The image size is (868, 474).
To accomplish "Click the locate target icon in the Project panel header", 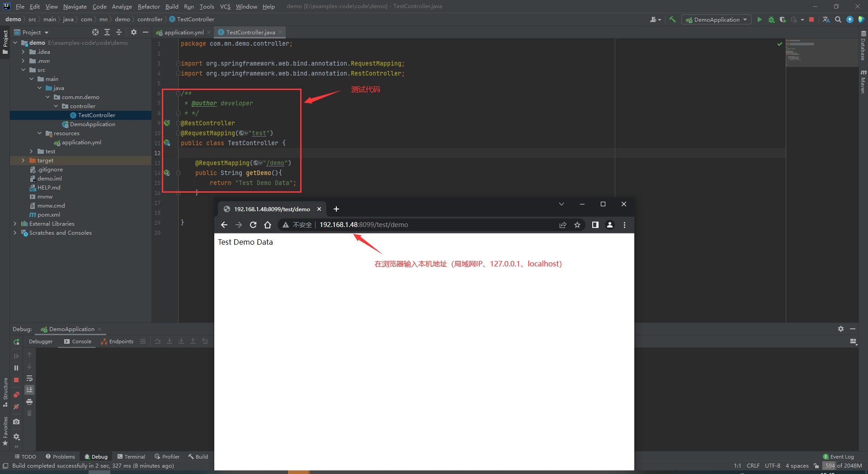I will (x=95, y=32).
